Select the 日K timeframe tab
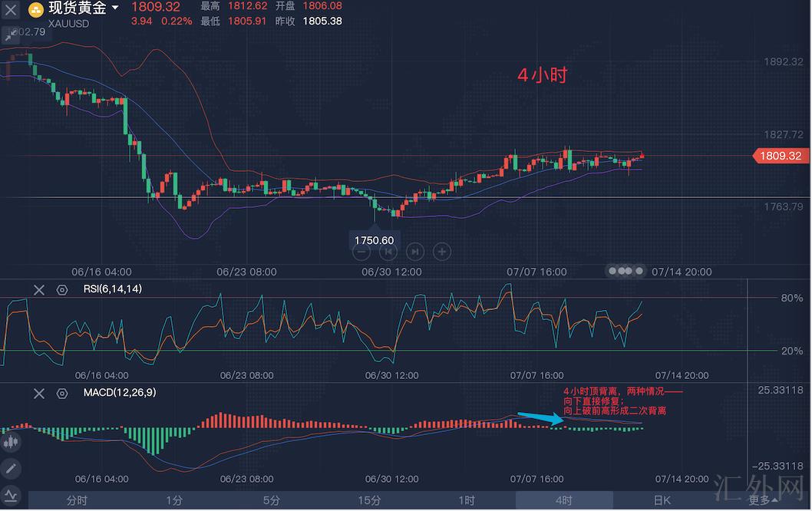812x511 pixels. (x=662, y=500)
